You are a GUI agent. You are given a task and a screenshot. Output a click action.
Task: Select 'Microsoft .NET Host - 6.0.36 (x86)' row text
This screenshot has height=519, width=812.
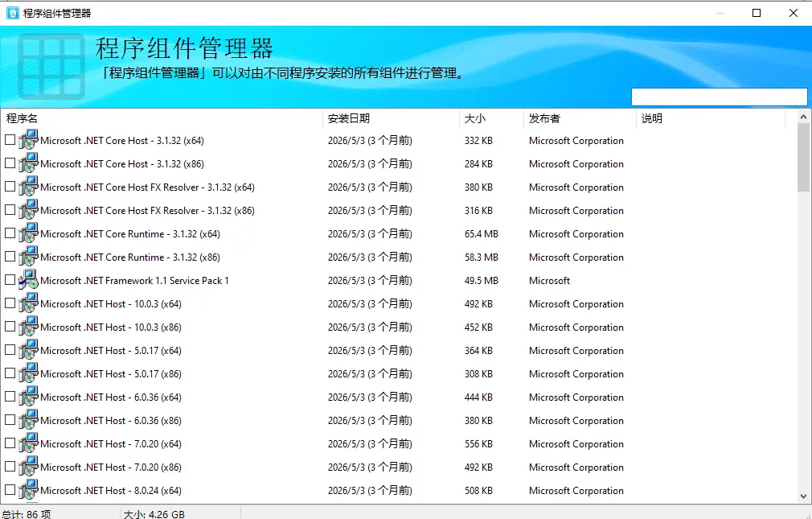pos(111,421)
